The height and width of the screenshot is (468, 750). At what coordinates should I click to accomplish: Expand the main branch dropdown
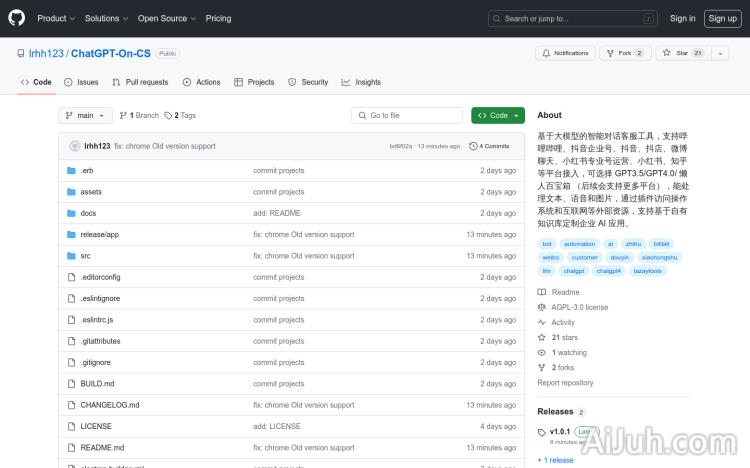pyautogui.click(x=86, y=115)
